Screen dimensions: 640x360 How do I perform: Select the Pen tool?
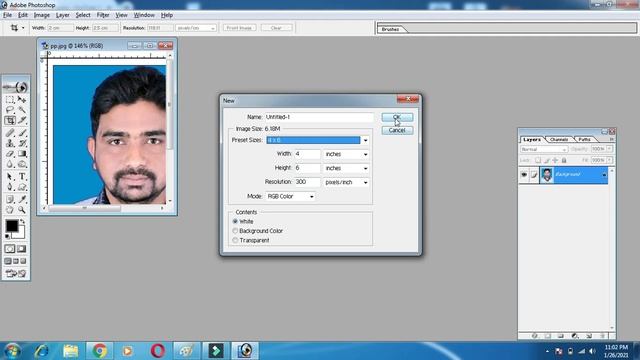(x=10, y=187)
